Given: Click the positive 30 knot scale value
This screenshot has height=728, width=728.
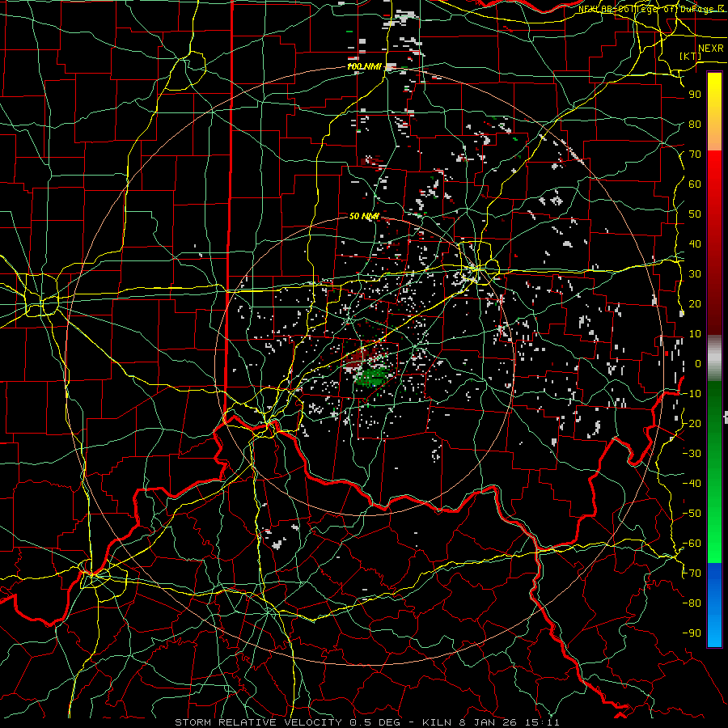Looking at the screenshot, I should (x=695, y=274).
